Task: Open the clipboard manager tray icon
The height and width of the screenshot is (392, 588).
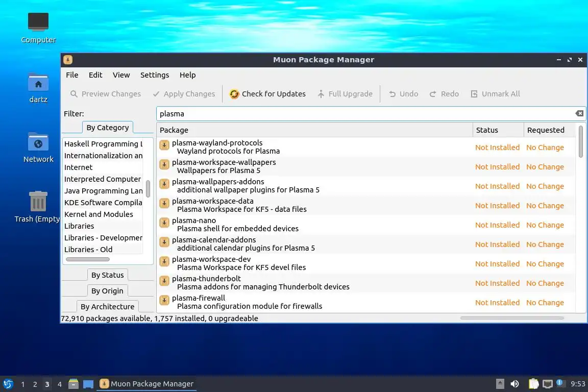Action: [x=533, y=384]
